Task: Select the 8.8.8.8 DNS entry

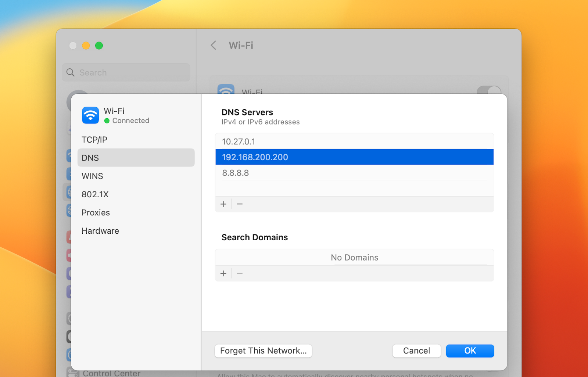Action: [x=236, y=173]
